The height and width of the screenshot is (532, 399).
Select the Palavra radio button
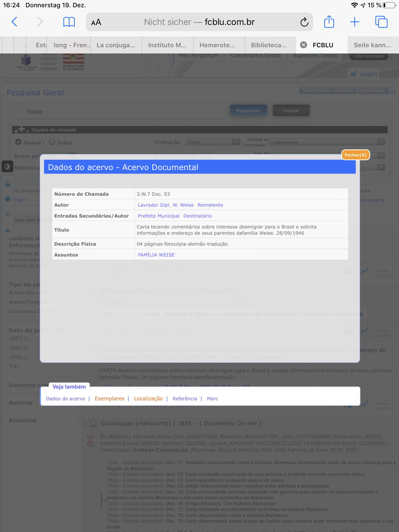18,142
